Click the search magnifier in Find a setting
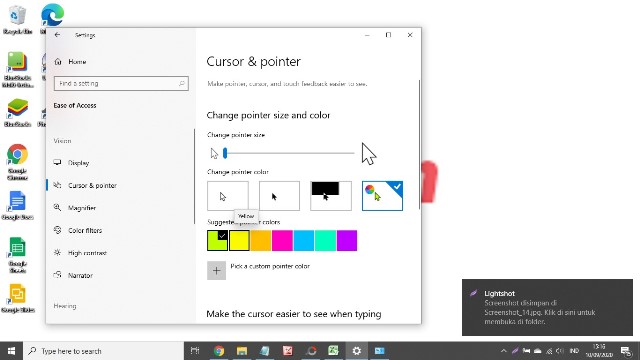The height and width of the screenshot is (360, 640). click(x=182, y=84)
